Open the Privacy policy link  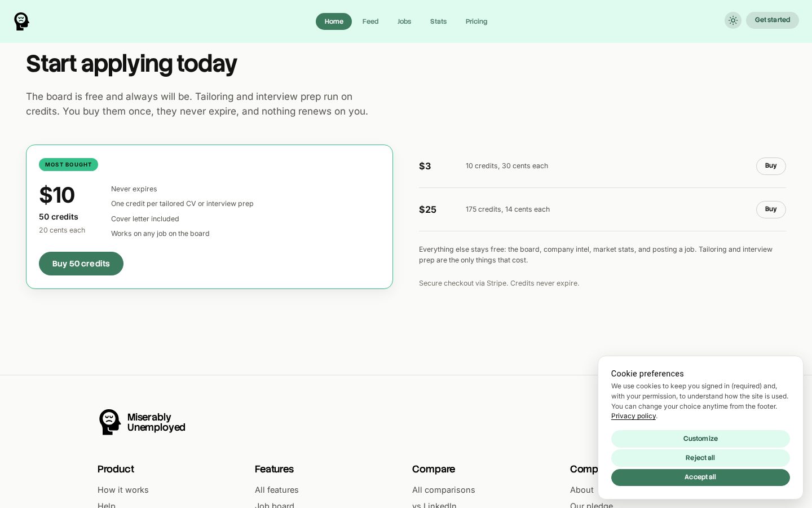[633, 416]
